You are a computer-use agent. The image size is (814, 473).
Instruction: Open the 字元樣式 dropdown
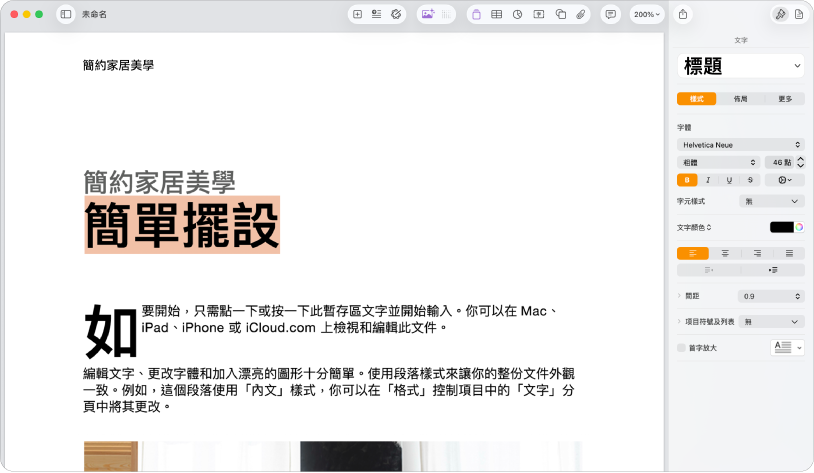pos(771,201)
